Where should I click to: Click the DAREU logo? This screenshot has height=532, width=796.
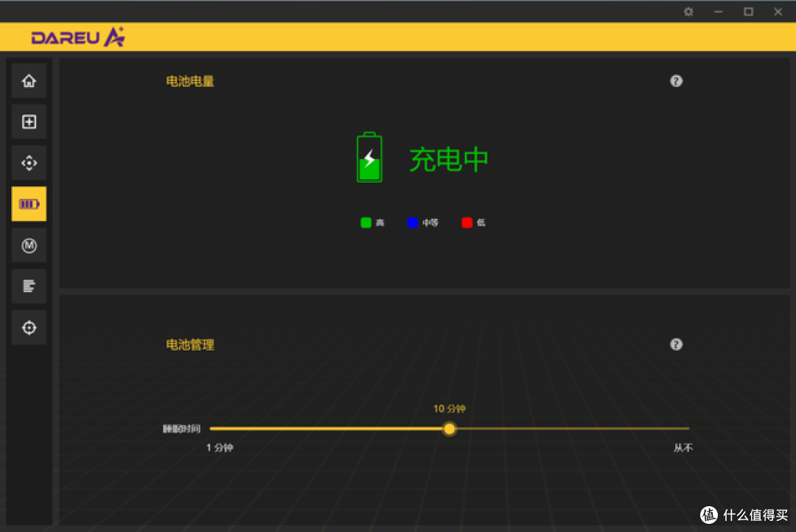77,37
